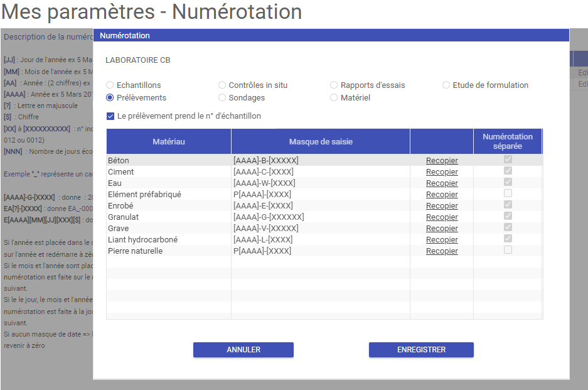Pick the Etude de formulation option

[446, 85]
